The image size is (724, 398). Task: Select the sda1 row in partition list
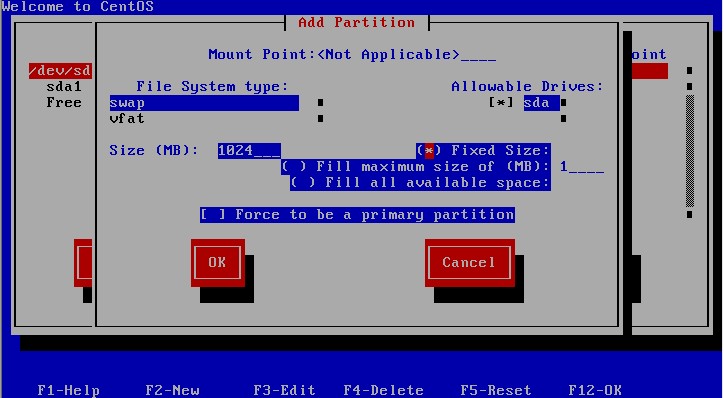[64, 86]
